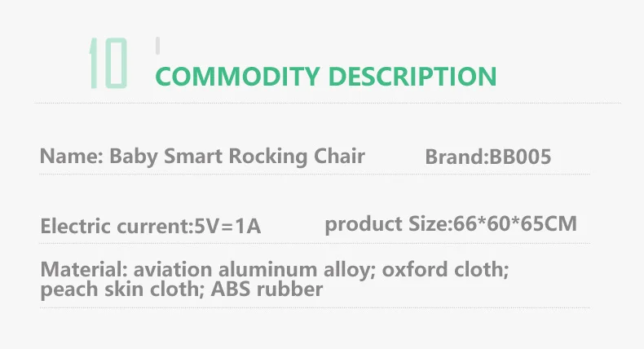Viewport: 644px width, 349px height.
Task: Click the small gray tick above the heading
Action: point(157,45)
